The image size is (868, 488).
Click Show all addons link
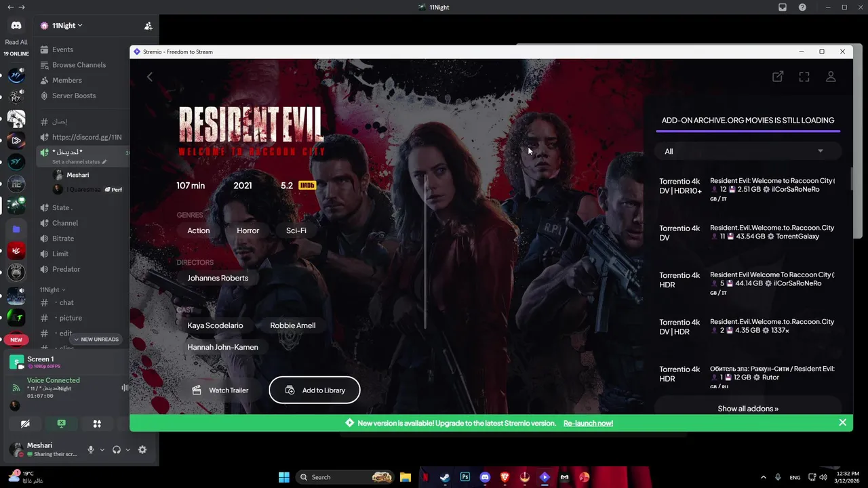[x=748, y=409]
